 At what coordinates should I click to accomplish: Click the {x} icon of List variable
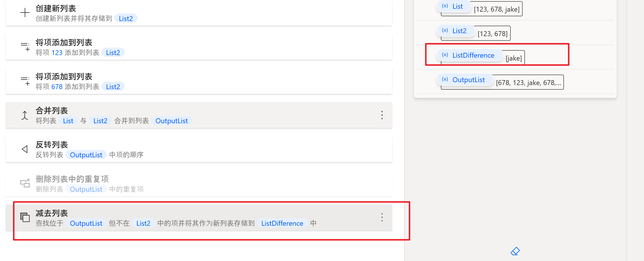[x=445, y=6]
